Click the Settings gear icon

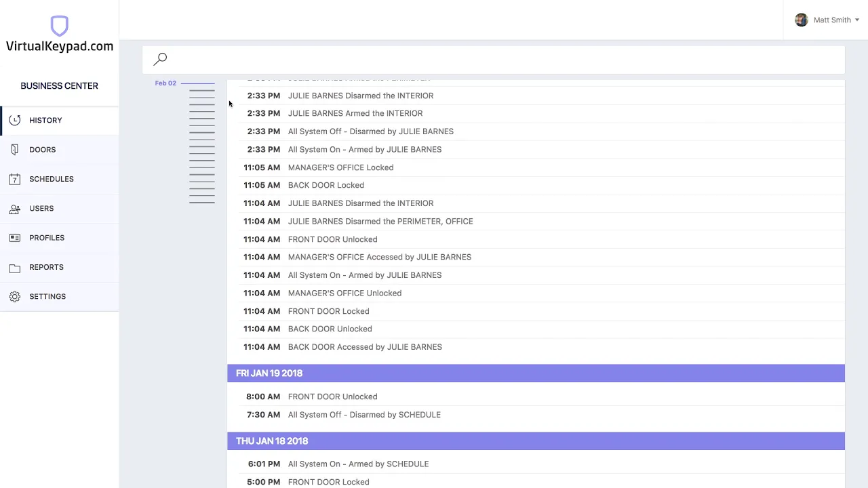click(x=15, y=296)
